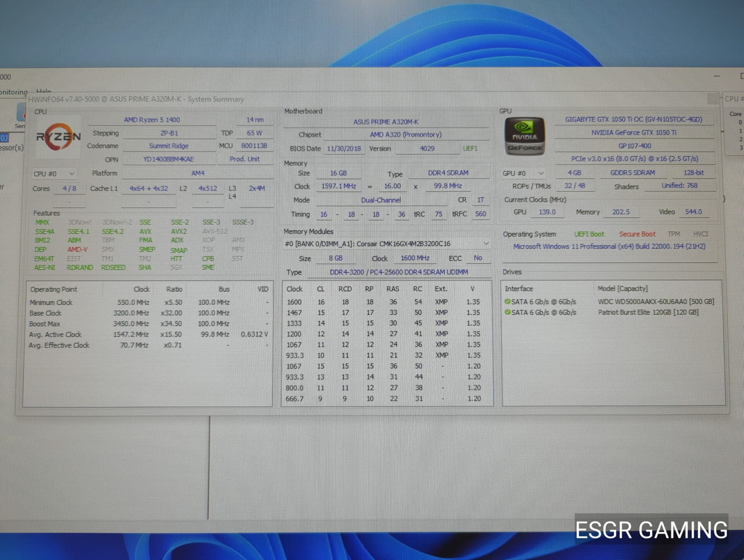
Task: Open the GPU #0 selector dropdown
Action: pos(524,173)
